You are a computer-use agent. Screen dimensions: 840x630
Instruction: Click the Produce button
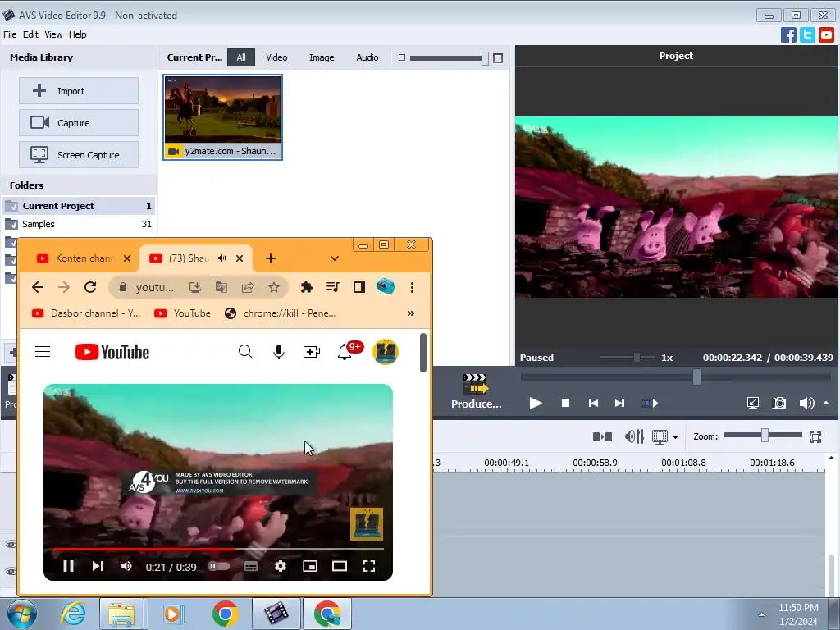[476, 391]
